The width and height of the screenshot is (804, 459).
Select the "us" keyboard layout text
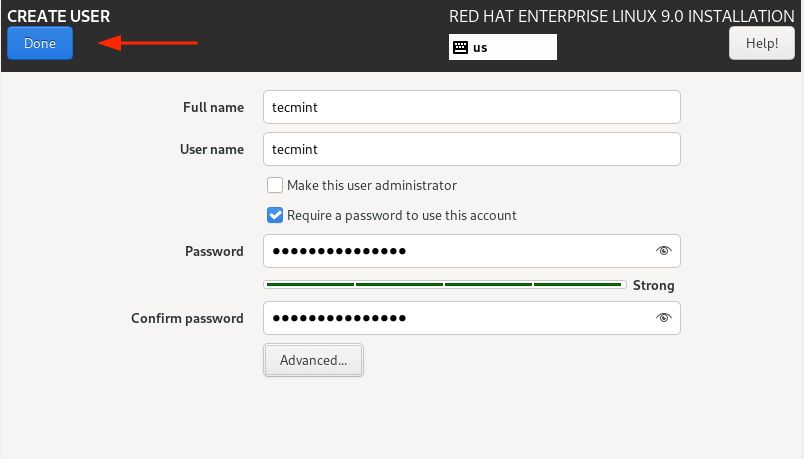[x=481, y=47]
